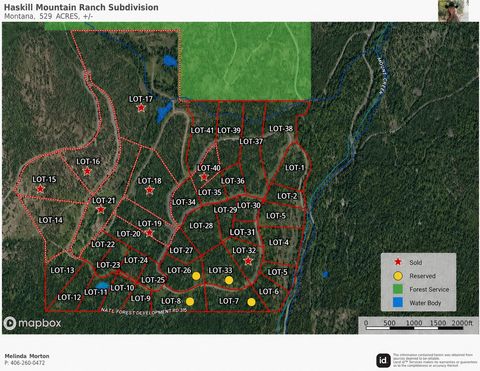Screen dimensions: 480x371
Task: Click the sold star marker below LOT-19
Action: point(150,233)
